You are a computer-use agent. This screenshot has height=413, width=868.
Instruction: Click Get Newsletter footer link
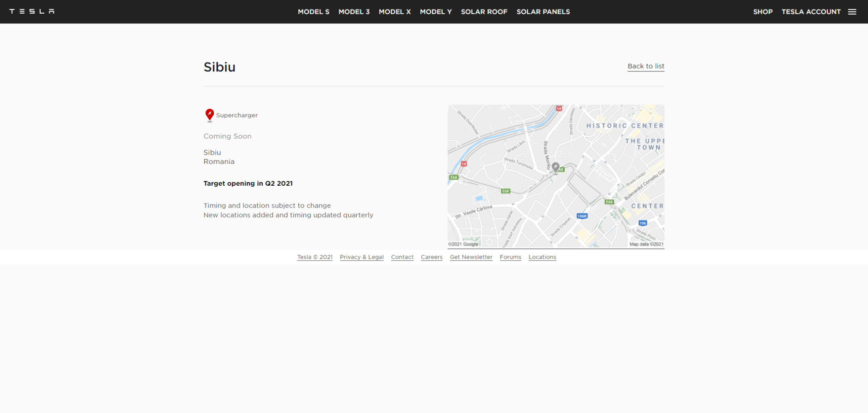[471, 257]
